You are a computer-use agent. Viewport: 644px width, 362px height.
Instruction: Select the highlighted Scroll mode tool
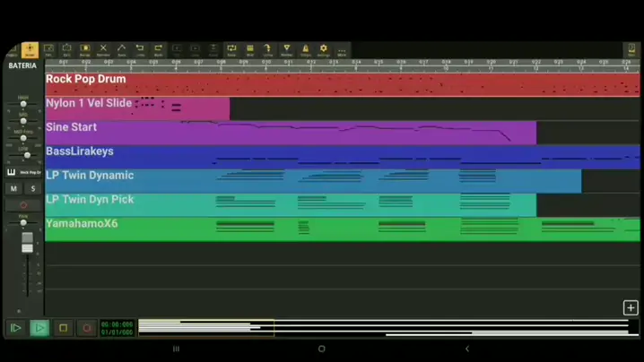point(30,49)
